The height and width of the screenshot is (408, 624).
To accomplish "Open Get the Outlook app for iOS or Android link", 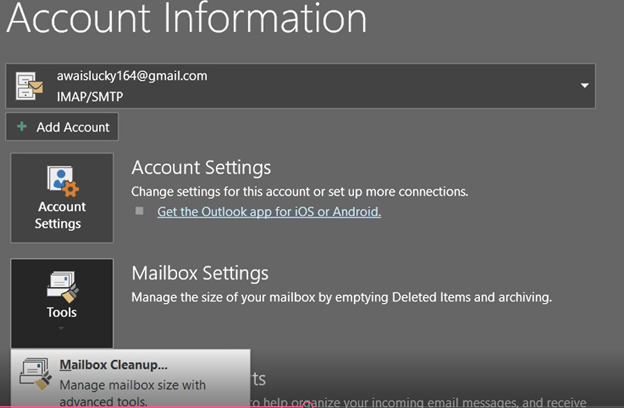I will 269,212.
